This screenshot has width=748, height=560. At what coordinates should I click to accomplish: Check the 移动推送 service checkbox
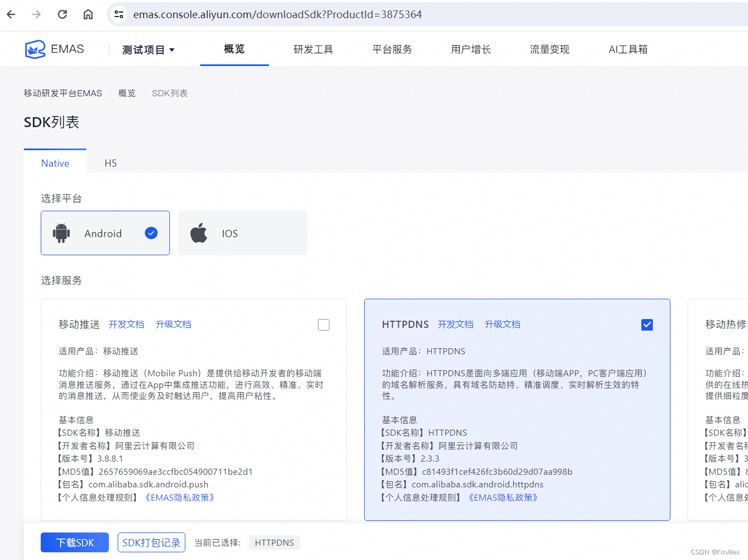pos(323,325)
